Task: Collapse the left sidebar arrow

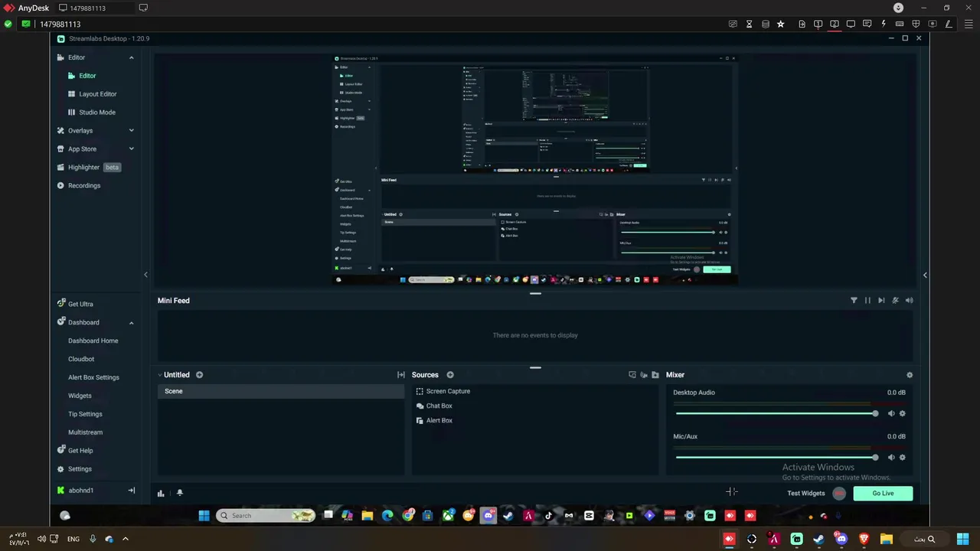Action: [145, 275]
